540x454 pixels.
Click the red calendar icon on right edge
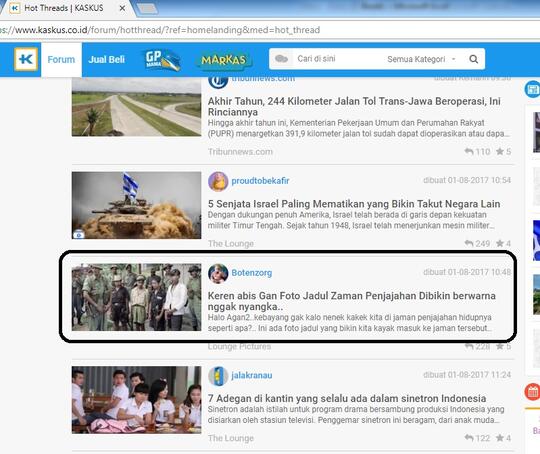click(x=532, y=392)
